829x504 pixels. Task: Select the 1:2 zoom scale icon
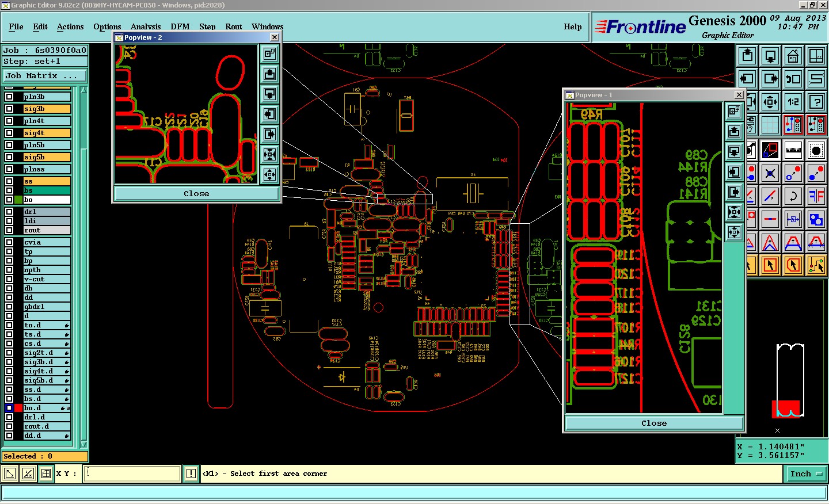[793, 102]
